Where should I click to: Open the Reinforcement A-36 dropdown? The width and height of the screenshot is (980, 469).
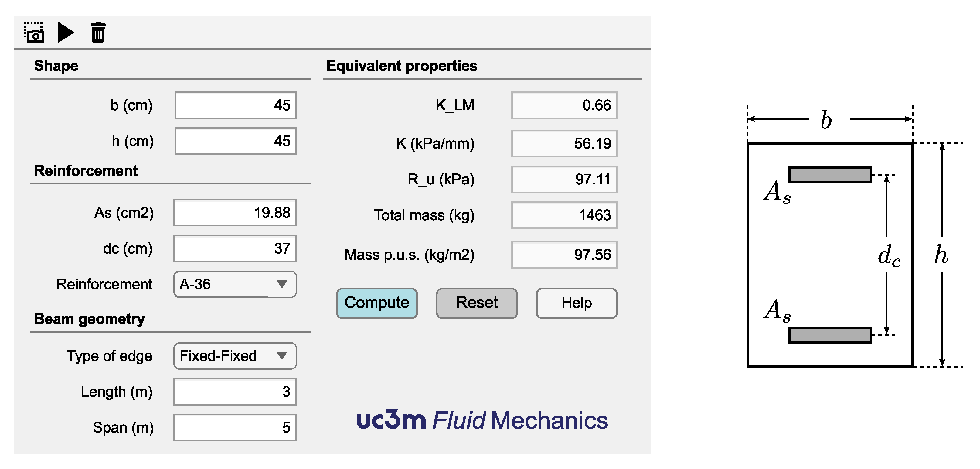tap(235, 284)
